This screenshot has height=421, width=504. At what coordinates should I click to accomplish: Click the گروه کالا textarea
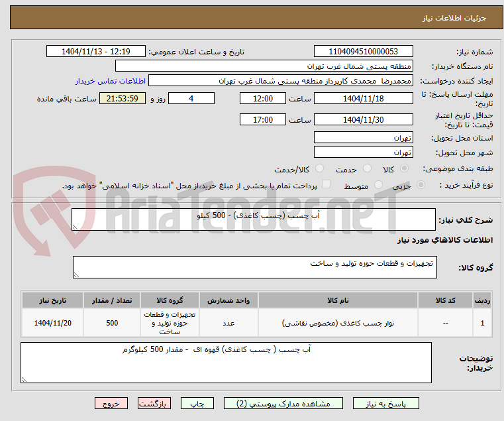point(254,267)
